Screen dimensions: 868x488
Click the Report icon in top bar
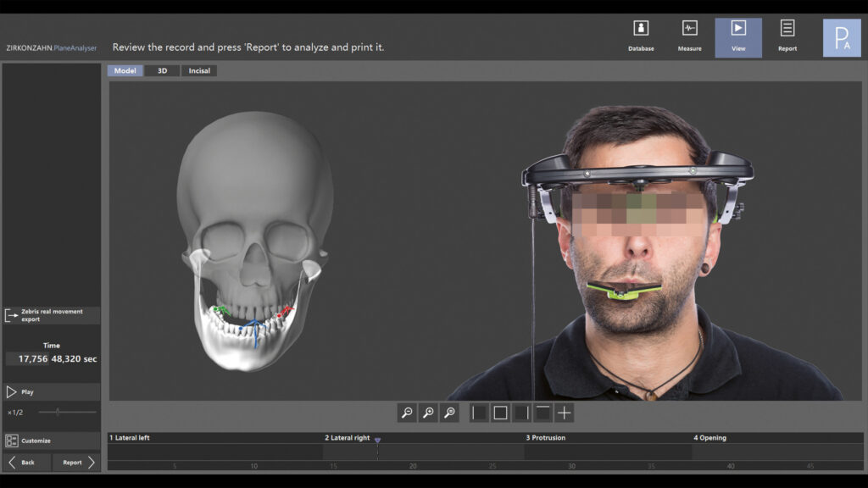pyautogui.click(x=787, y=37)
